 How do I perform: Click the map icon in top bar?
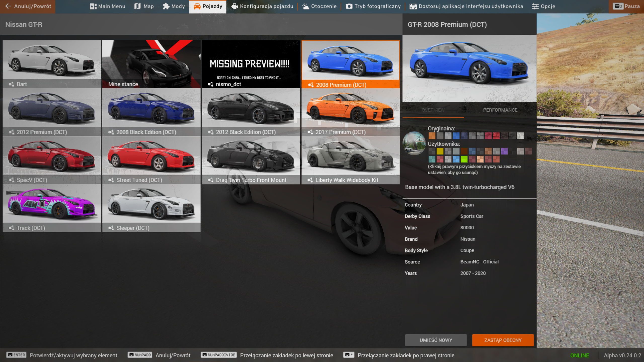tap(137, 6)
